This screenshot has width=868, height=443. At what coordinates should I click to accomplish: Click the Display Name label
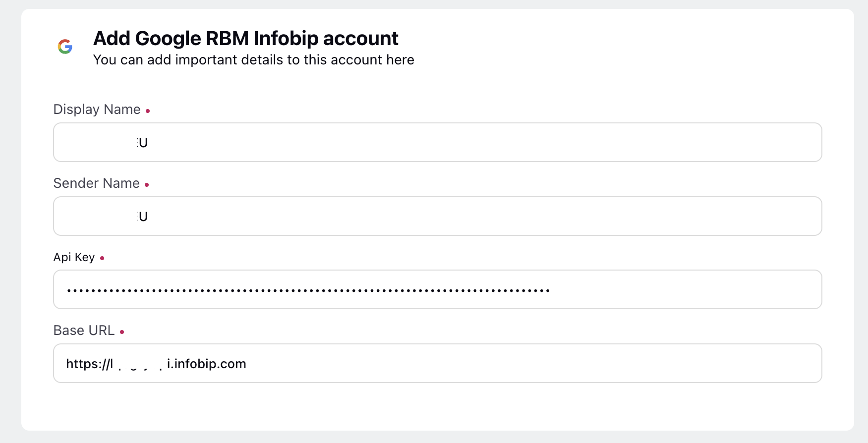pos(97,110)
